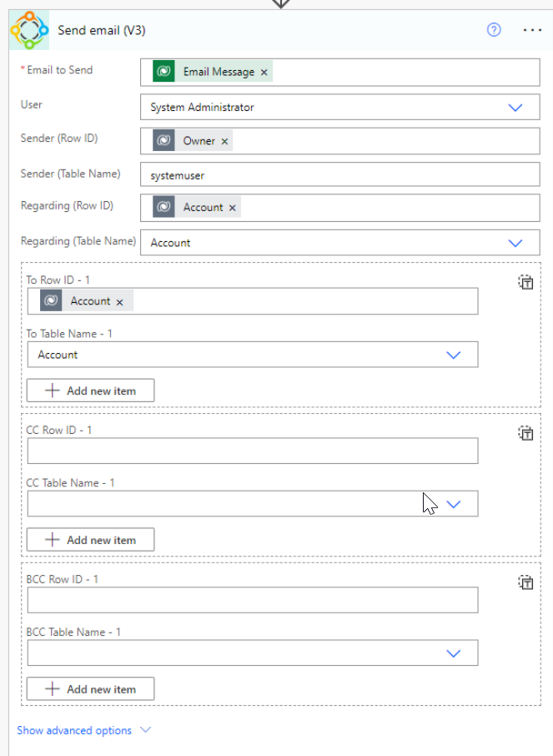
Task: Expand the BCC Table Name - 1 dropdown
Action: (453, 654)
